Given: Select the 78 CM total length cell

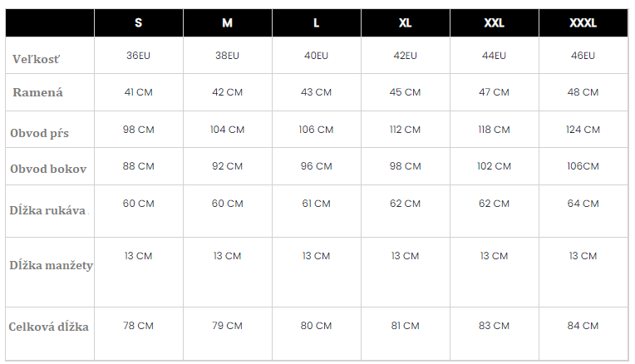Looking at the screenshot, I should (x=138, y=326).
